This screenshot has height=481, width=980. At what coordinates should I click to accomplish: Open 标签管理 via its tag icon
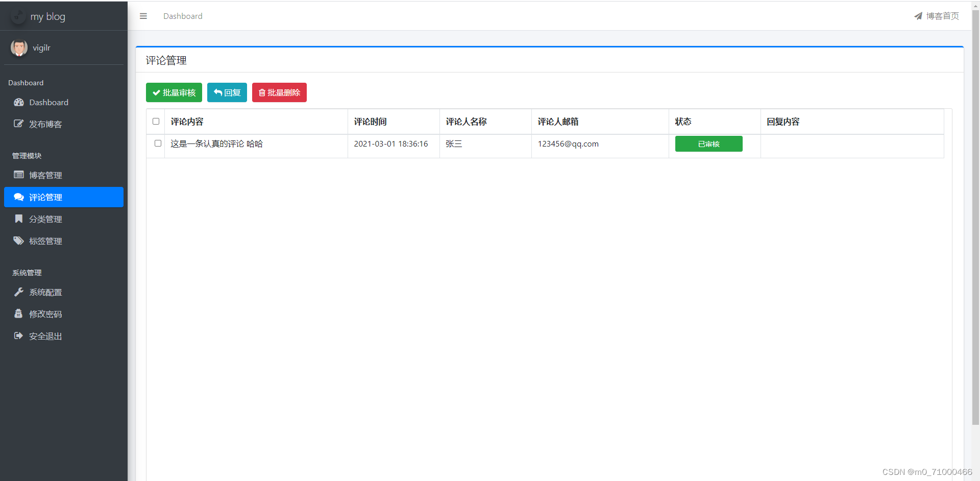[19, 240]
